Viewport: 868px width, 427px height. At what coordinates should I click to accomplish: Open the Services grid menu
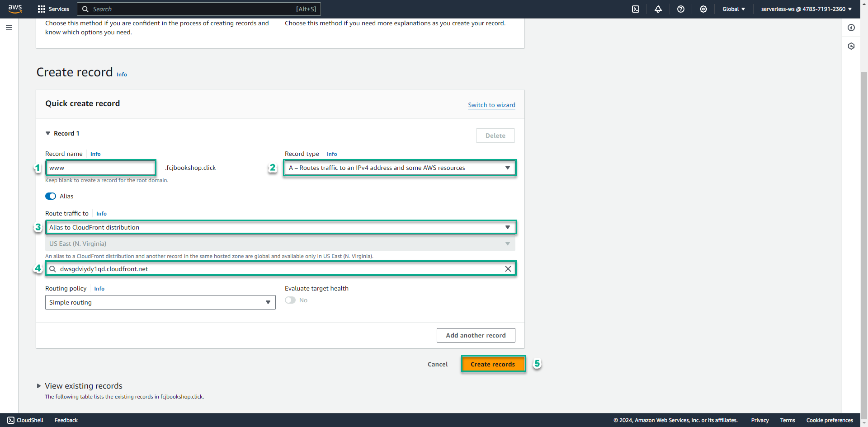pyautogui.click(x=42, y=9)
